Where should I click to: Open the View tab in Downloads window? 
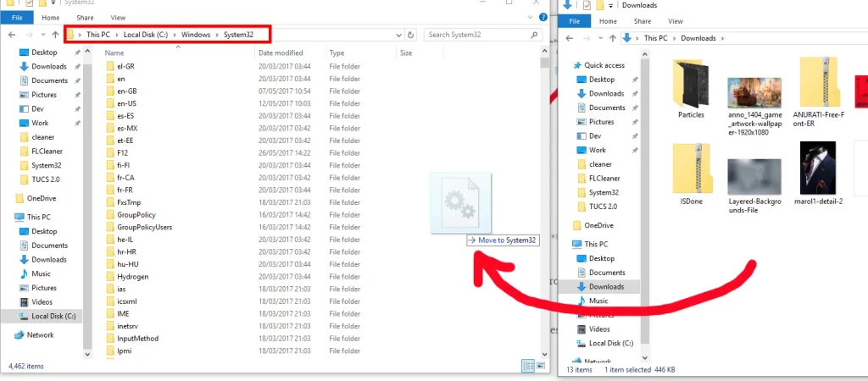pyautogui.click(x=676, y=21)
